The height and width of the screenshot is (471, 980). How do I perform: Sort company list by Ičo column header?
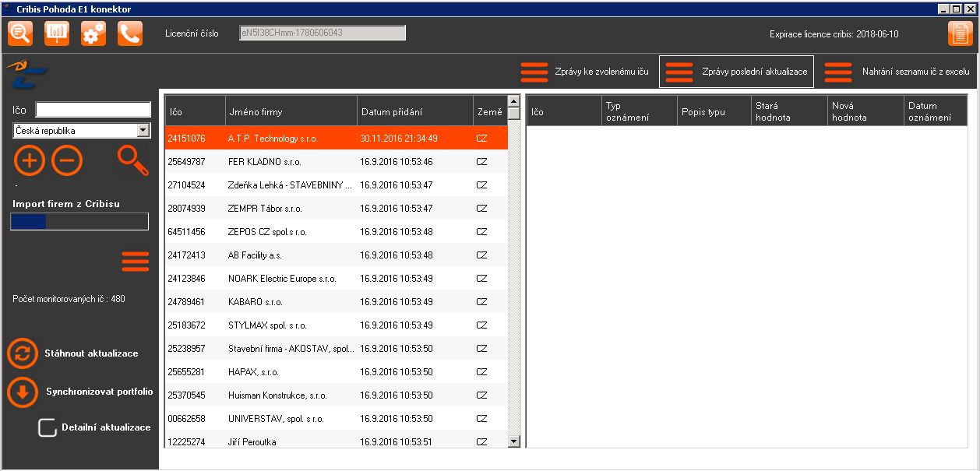[196, 111]
